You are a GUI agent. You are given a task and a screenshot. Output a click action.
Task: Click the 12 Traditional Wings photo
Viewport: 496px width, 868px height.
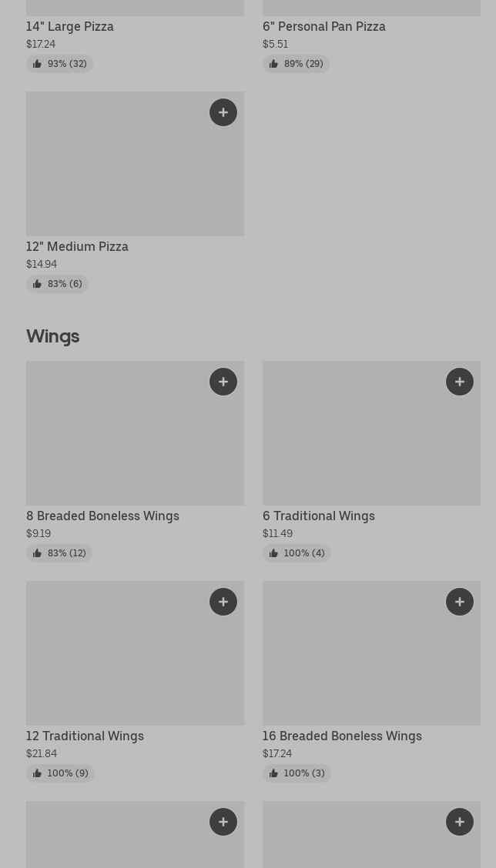click(116, 659)
